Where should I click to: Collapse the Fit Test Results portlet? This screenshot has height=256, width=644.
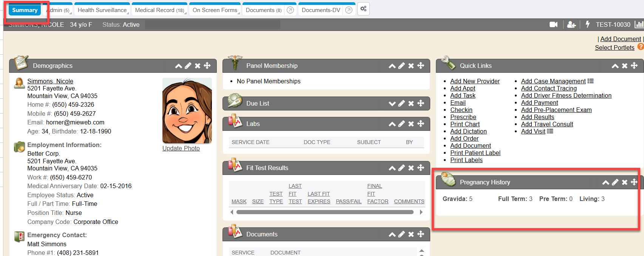click(x=392, y=168)
